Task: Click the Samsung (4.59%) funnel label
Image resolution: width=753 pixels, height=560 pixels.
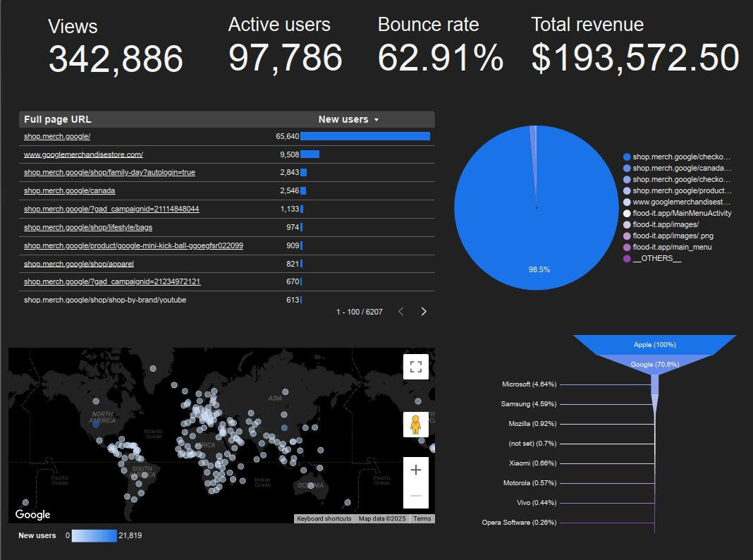Action: (528, 404)
